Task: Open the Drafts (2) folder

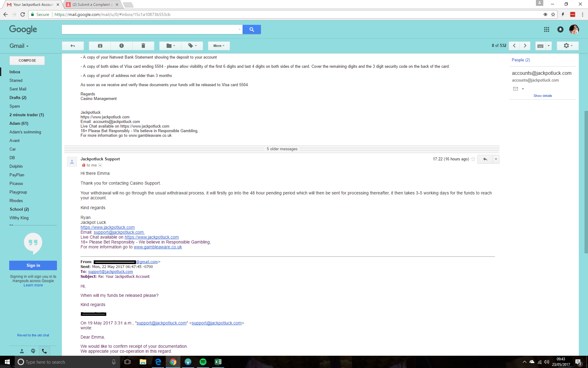Action: click(x=18, y=98)
